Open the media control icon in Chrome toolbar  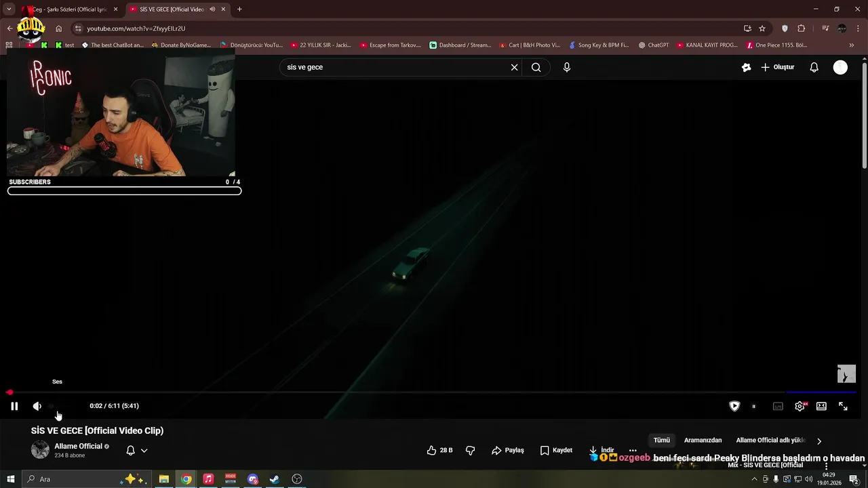(825, 28)
